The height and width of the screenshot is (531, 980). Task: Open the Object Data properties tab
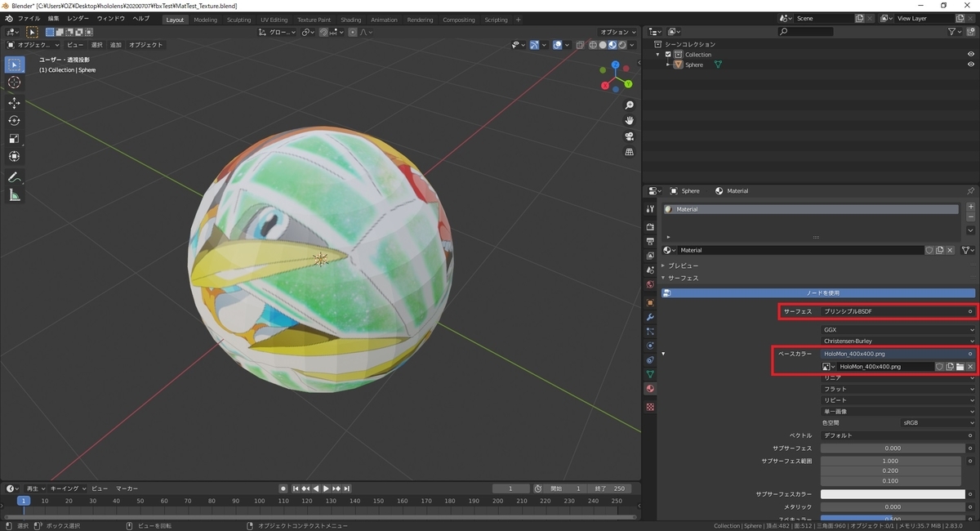coord(650,374)
